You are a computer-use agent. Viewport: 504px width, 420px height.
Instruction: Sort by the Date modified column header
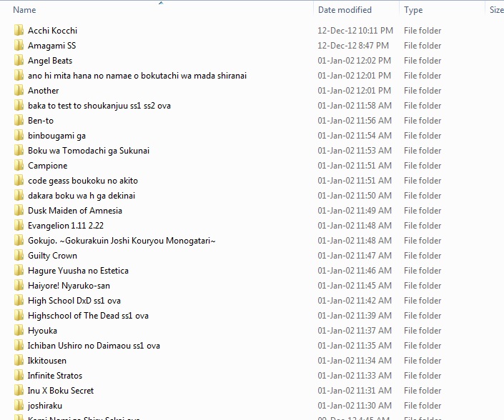click(x=345, y=10)
